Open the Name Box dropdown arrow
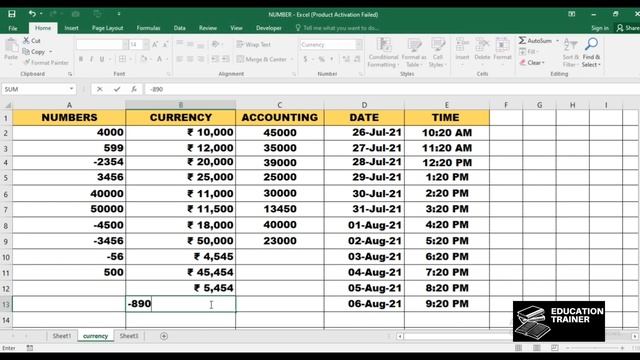This screenshot has height=360, width=640. (x=71, y=89)
